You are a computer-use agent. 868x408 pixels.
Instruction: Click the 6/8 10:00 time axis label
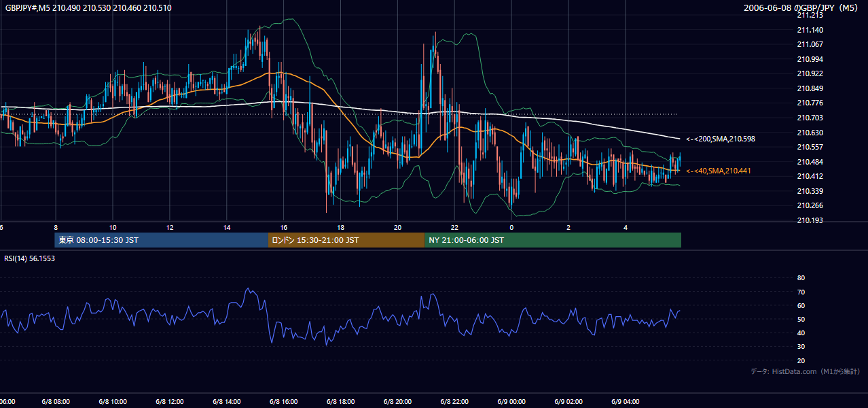[x=113, y=402]
